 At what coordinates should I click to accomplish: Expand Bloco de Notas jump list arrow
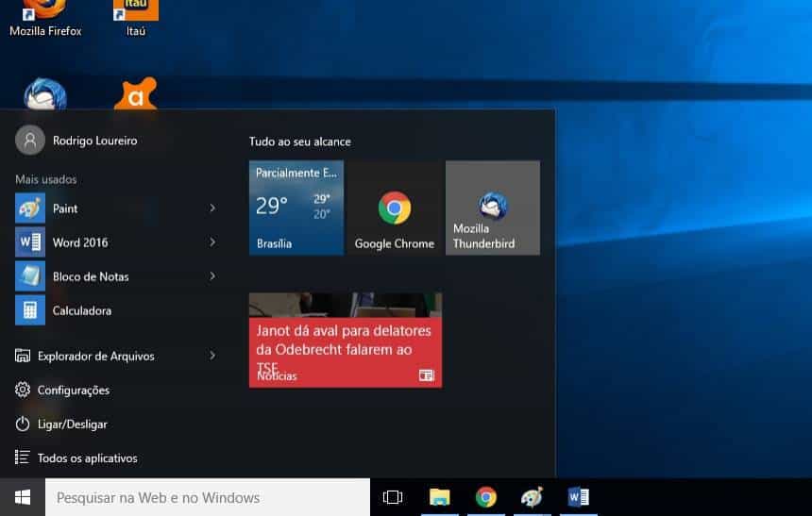[x=212, y=276]
